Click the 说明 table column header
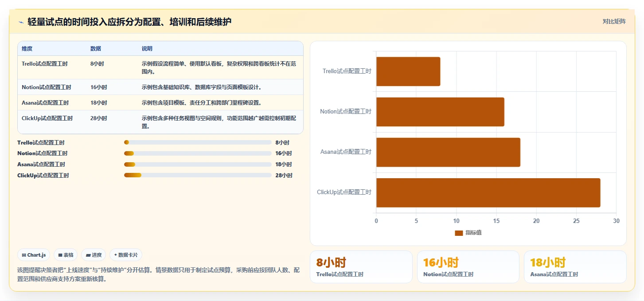Image resolution: width=644 pixels, height=301 pixels. [147, 48]
